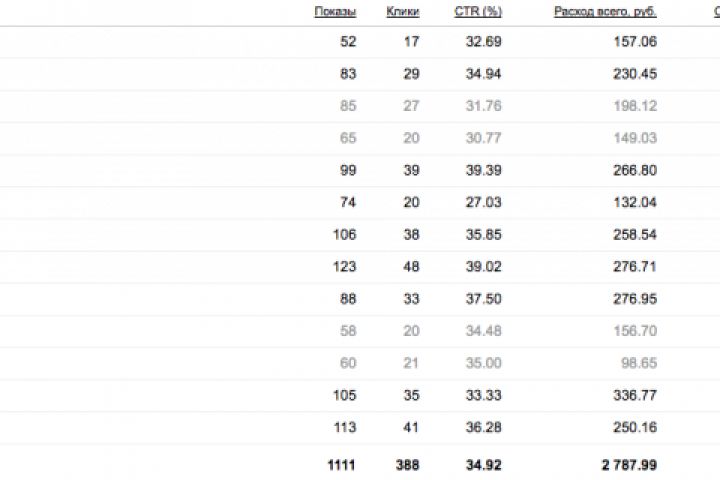Click the 99 impressions cell

click(347, 170)
